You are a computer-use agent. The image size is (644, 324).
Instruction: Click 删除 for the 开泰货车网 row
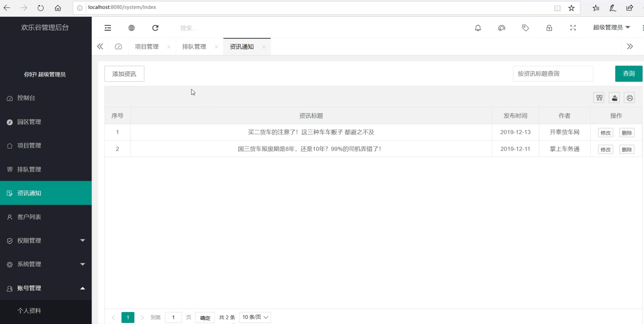coord(627,133)
